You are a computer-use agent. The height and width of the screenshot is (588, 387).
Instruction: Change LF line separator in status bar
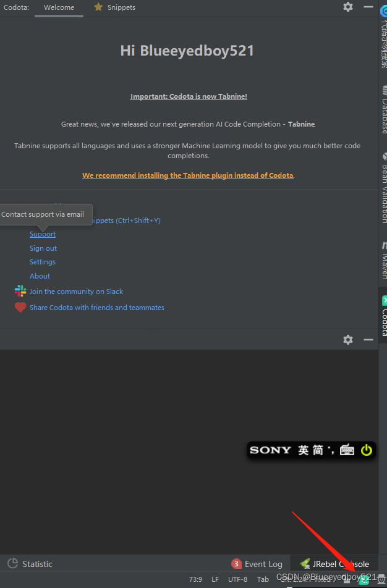point(215,579)
